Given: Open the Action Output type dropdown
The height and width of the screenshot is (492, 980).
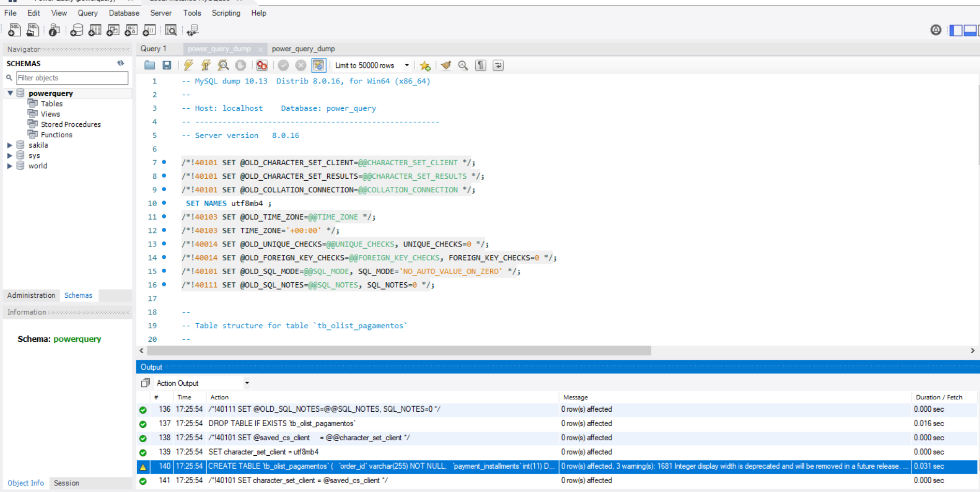Looking at the screenshot, I should pyautogui.click(x=247, y=383).
